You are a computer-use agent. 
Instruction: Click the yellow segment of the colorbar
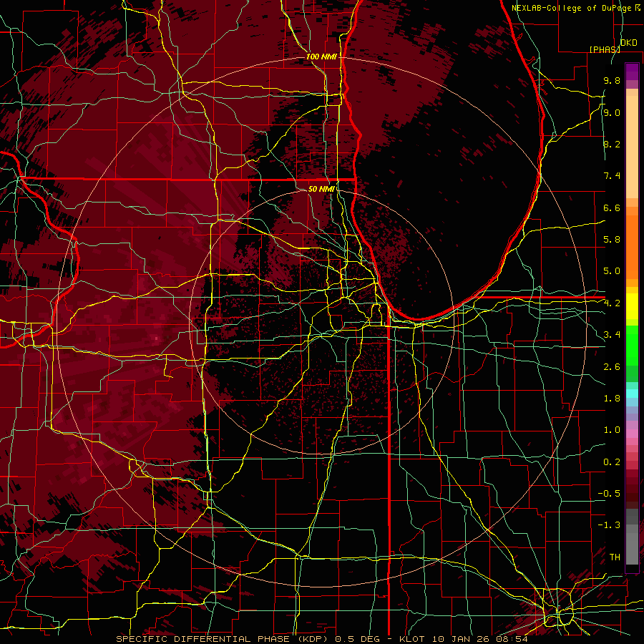632,306
